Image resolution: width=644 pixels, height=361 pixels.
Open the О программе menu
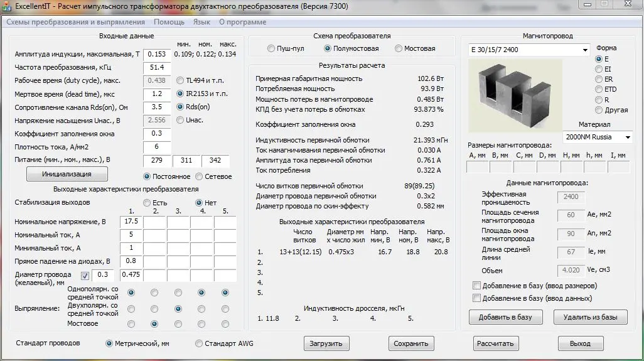(242, 22)
